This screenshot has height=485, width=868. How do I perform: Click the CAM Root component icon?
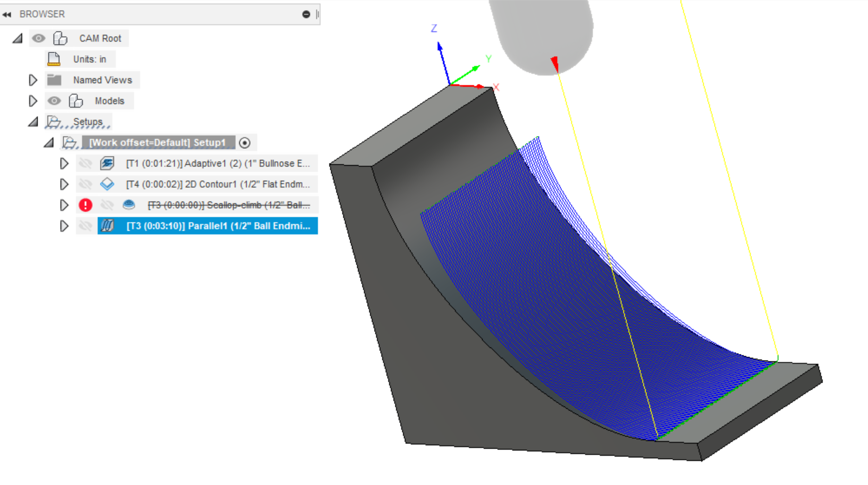59,38
